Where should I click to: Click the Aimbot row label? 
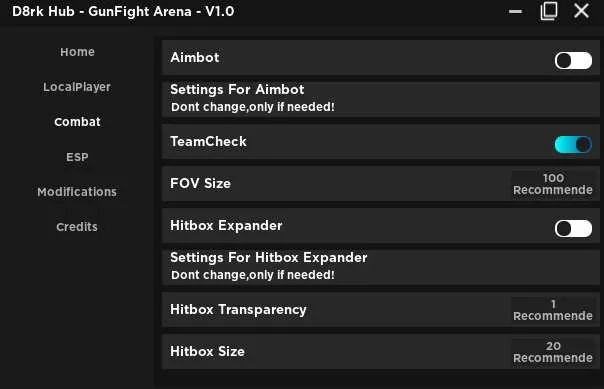tap(195, 57)
